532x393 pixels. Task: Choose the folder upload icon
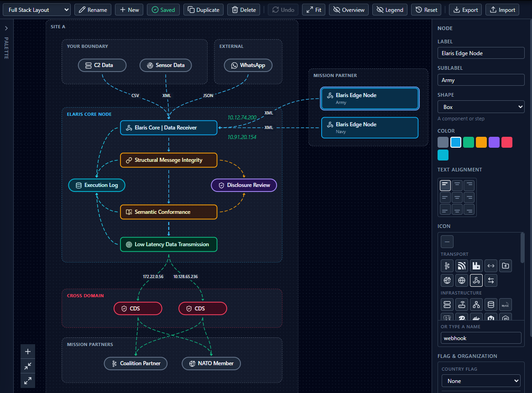click(x=505, y=266)
